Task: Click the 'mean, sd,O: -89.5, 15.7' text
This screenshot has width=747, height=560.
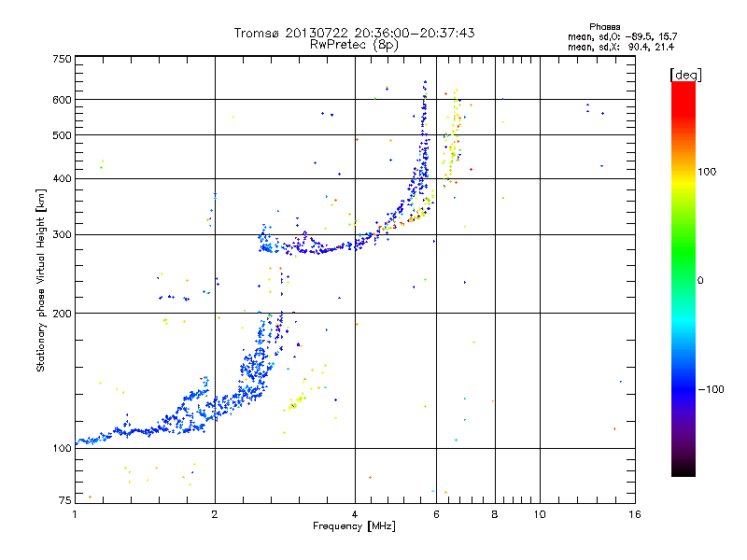Action: pyautogui.click(x=622, y=36)
